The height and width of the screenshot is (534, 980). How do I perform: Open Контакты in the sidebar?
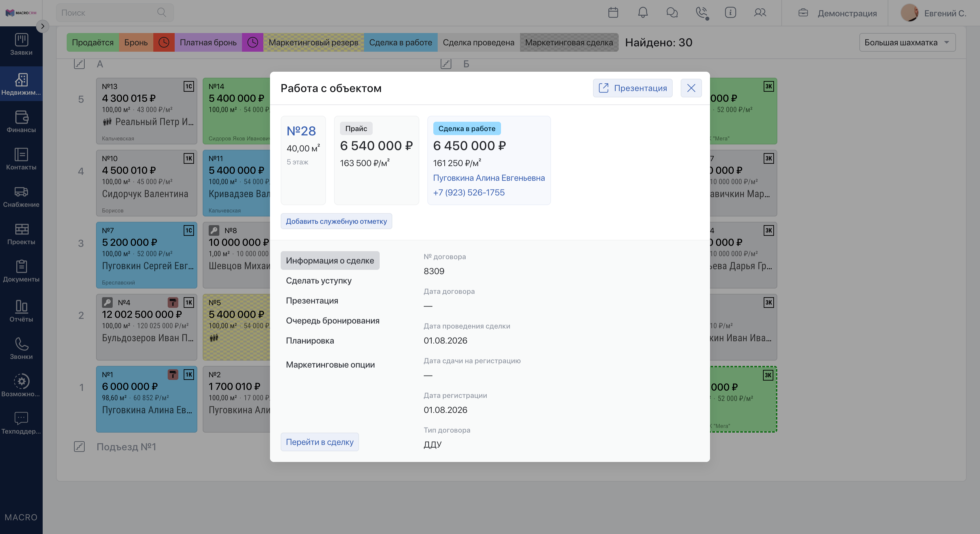(x=21, y=159)
